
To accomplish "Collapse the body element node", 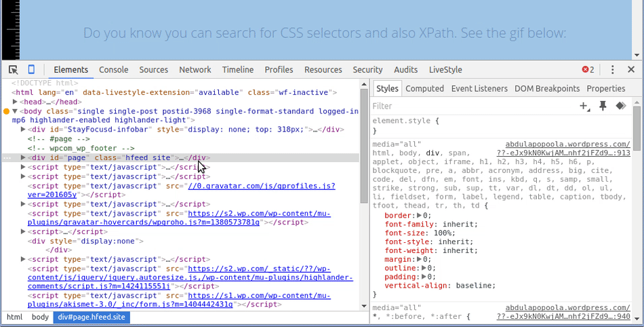I will [x=15, y=111].
